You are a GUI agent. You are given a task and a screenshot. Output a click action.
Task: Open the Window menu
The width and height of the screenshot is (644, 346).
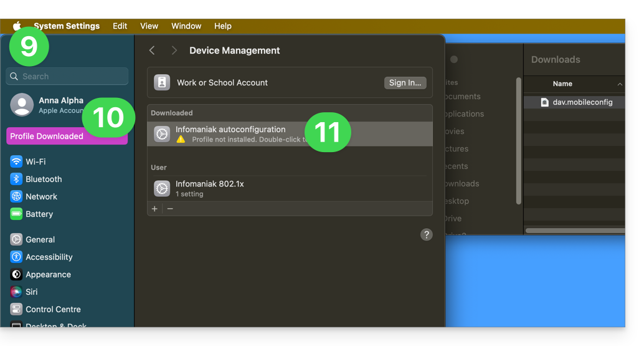pos(186,26)
